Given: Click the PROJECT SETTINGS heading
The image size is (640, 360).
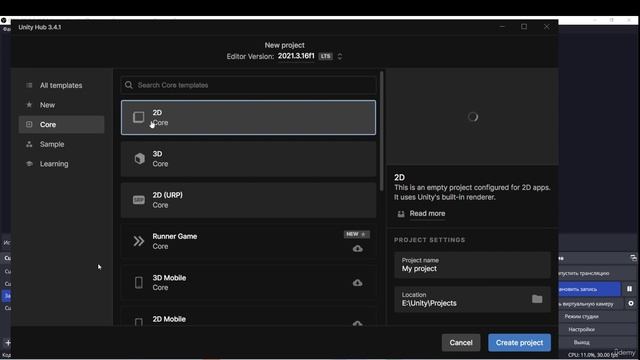Looking at the screenshot, I should click(429, 240).
